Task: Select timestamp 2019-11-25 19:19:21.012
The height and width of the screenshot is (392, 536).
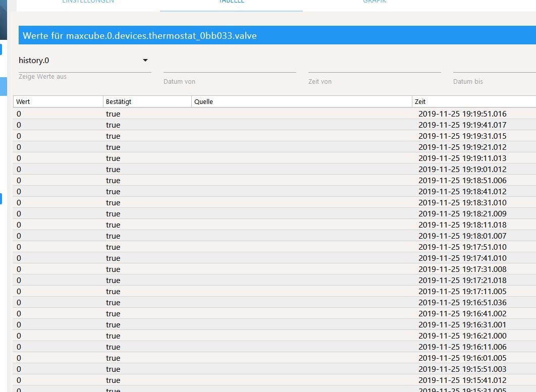Action: click(x=462, y=147)
